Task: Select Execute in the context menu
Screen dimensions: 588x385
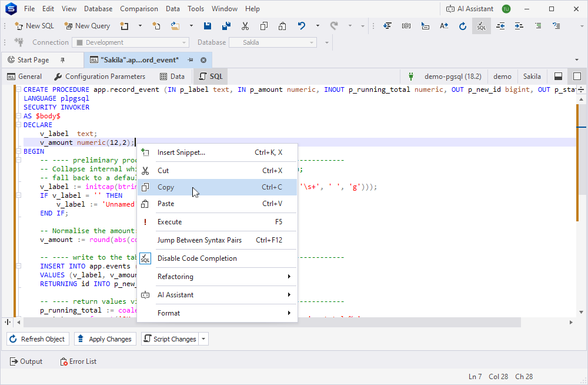Action: pos(217,222)
